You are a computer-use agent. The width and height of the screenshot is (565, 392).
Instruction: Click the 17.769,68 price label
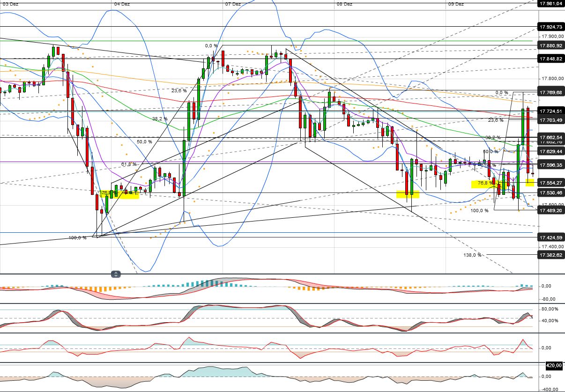tap(550, 92)
